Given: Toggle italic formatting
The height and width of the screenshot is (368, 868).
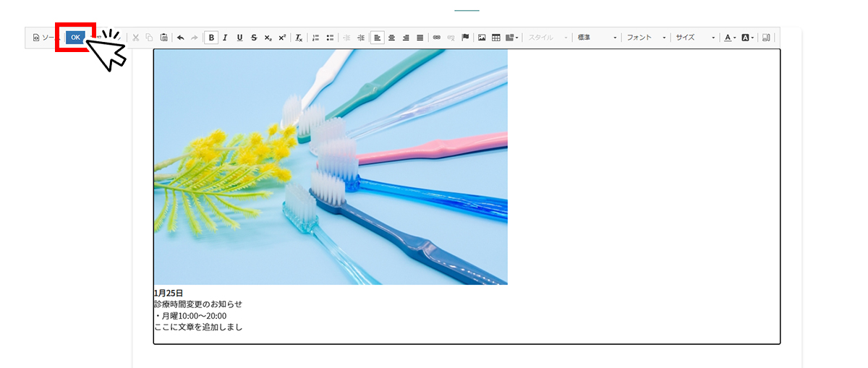Looking at the screenshot, I should (225, 38).
